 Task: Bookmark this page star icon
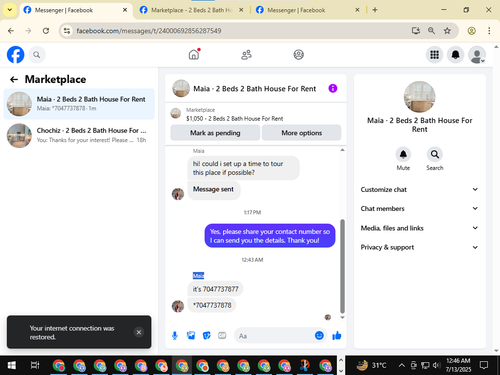pos(447,31)
